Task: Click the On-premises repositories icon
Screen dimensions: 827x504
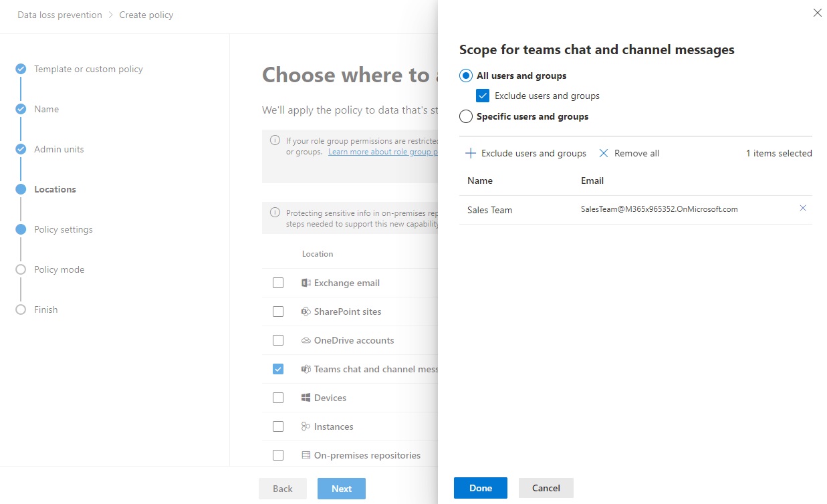Action: point(306,455)
